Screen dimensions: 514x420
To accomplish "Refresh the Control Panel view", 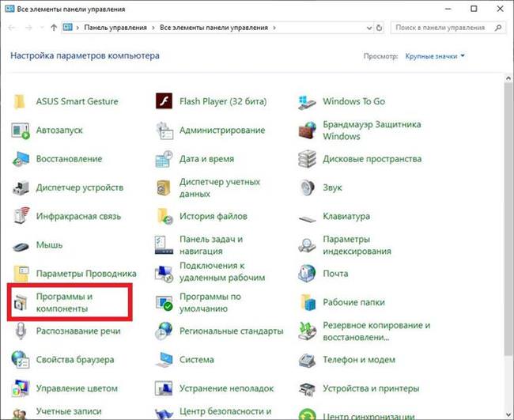I will click(380, 28).
